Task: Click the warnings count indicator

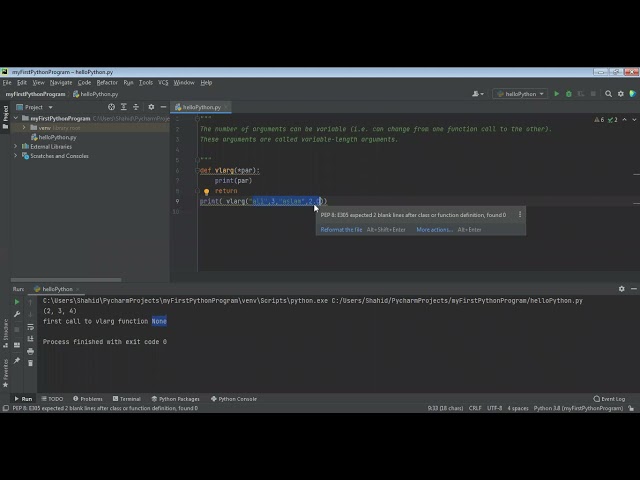Action: coord(599,120)
